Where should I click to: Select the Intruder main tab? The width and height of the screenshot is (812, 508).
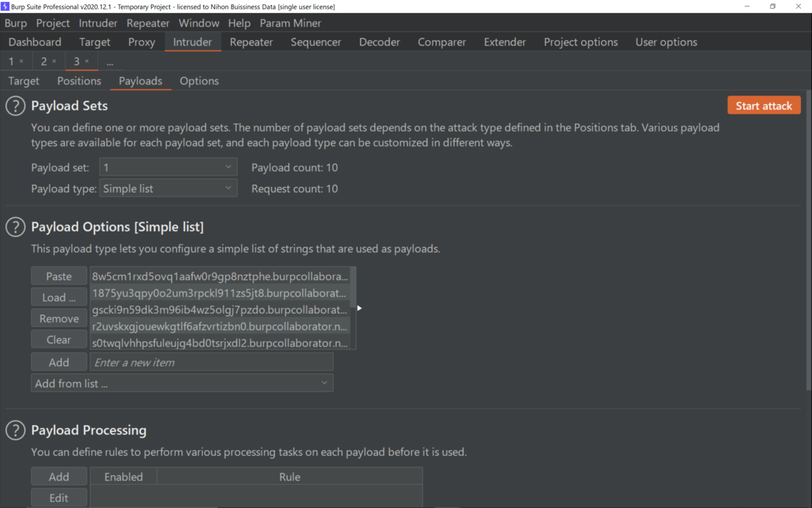pyautogui.click(x=193, y=42)
